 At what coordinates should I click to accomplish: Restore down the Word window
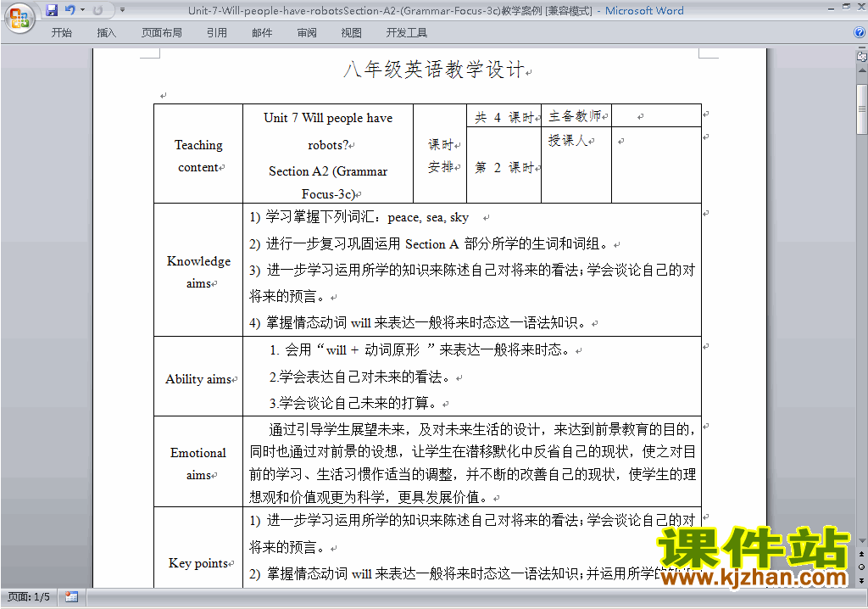point(846,7)
